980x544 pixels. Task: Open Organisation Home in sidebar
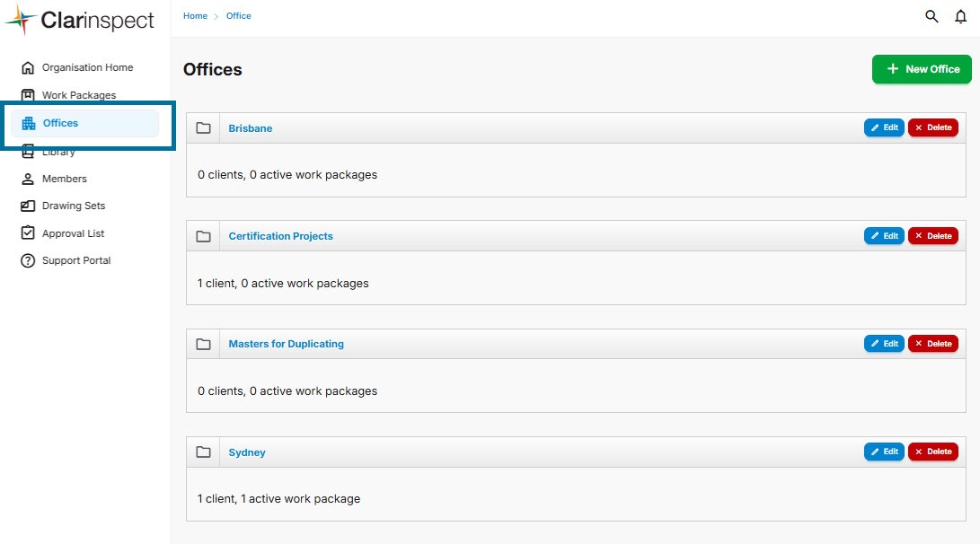(x=86, y=67)
